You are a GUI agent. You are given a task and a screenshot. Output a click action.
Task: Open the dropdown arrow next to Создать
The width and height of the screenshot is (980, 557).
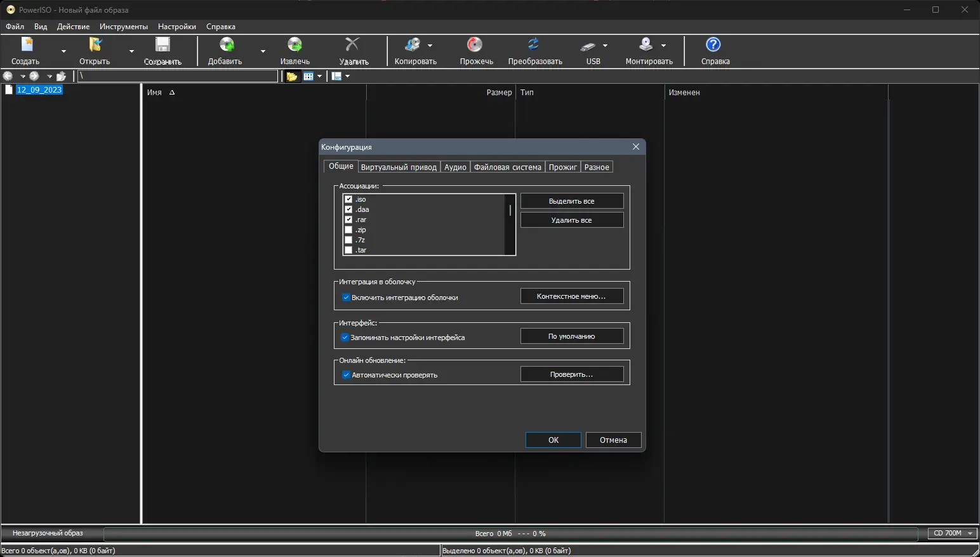(63, 51)
